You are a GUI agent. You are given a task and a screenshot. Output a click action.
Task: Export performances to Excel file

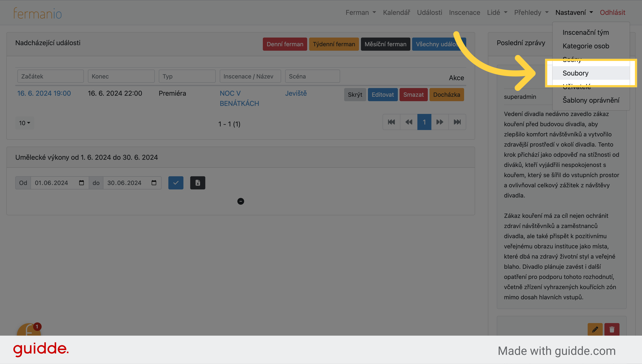pos(198,183)
